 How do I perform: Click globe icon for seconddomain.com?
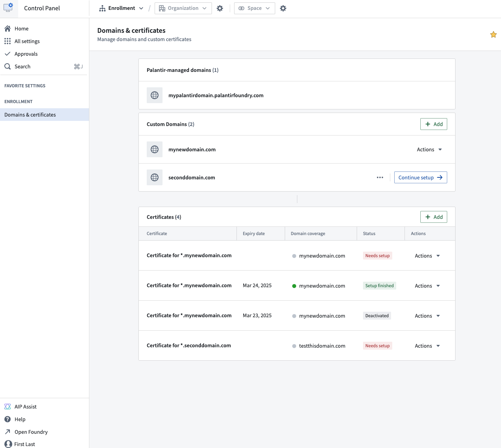(x=155, y=177)
